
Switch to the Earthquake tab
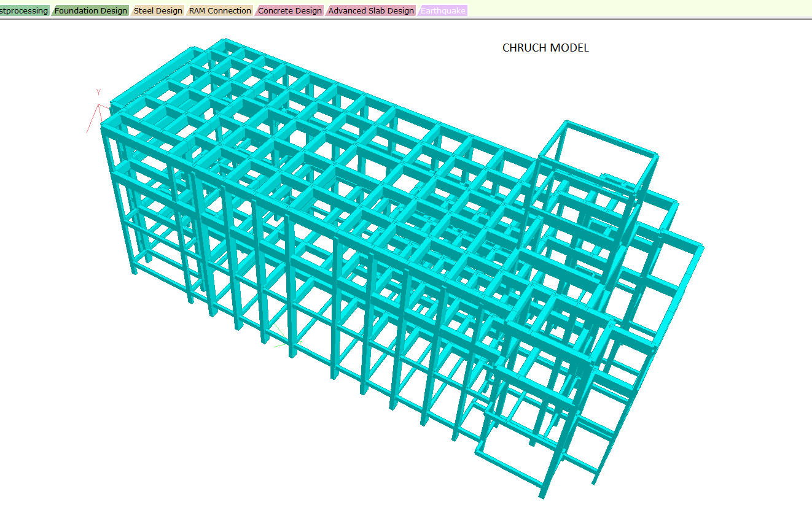(x=443, y=10)
